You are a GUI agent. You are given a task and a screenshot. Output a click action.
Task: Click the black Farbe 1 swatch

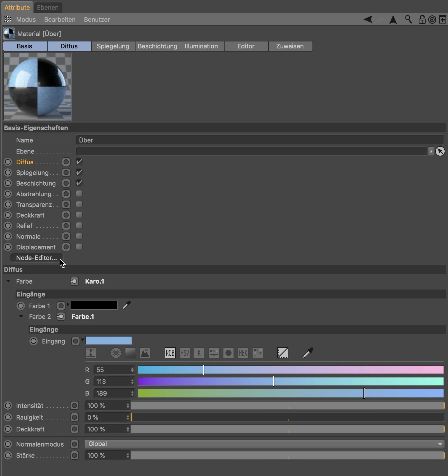94,305
